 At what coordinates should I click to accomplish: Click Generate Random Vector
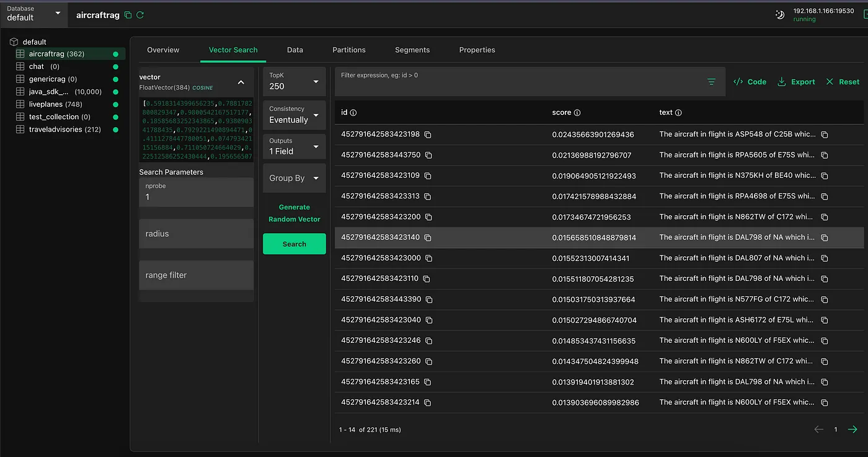point(294,213)
